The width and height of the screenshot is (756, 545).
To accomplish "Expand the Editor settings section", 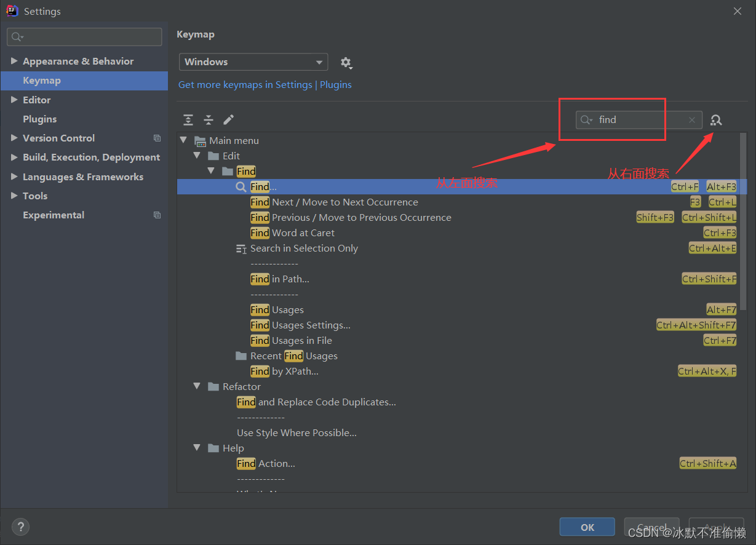I will [x=14, y=100].
